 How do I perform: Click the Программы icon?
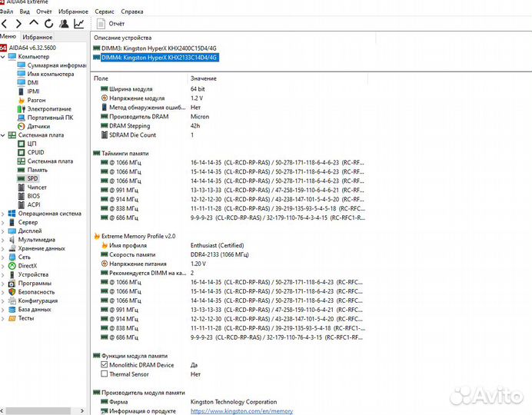coord(12,284)
